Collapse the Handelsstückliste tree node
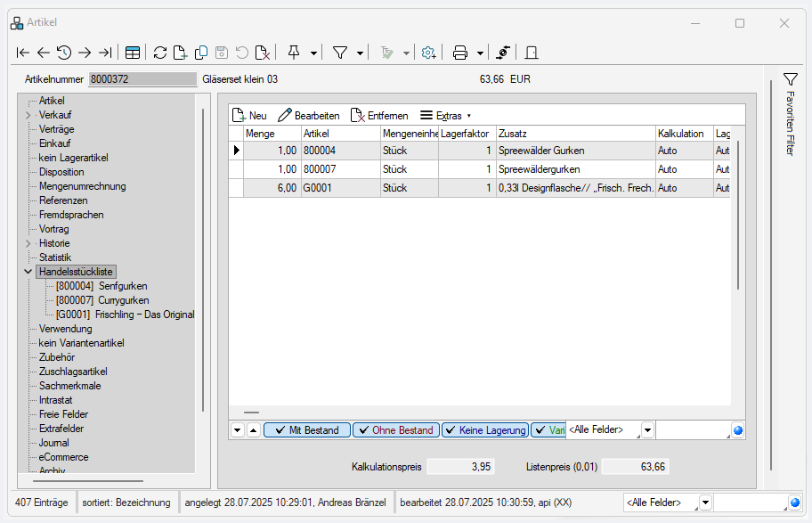The width and height of the screenshot is (812, 523). [28, 272]
